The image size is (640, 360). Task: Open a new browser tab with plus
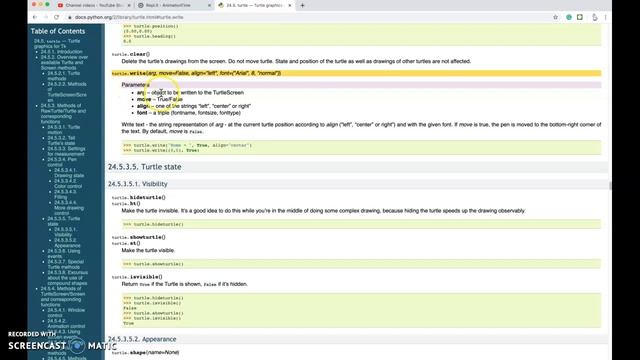[x=302, y=5]
